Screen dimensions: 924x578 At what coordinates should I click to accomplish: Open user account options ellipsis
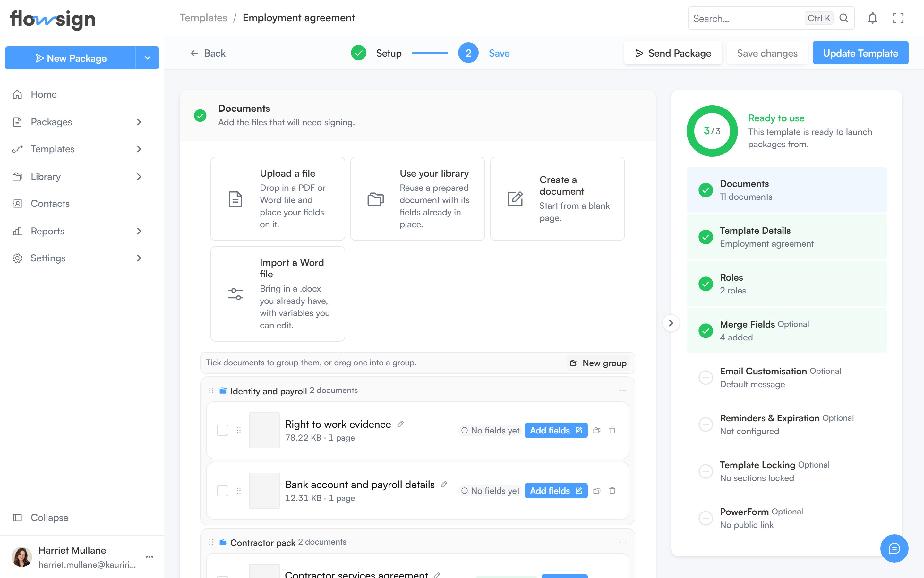[x=150, y=557]
